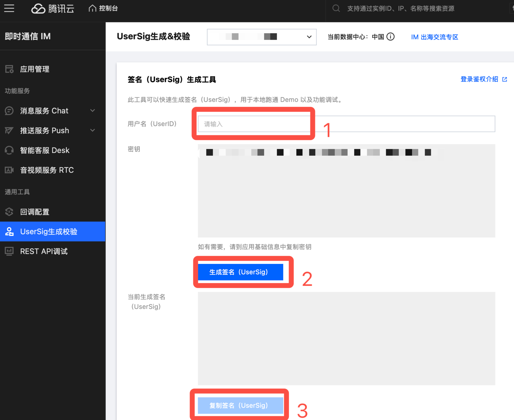The width and height of the screenshot is (514, 420).
Task: Open the application selector dropdown
Action: click(x=262, y=37)
